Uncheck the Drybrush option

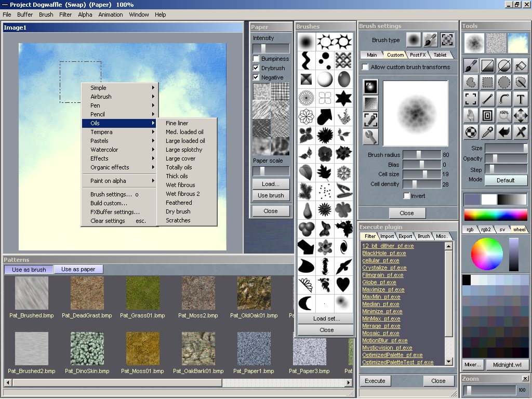pos(256,68)
